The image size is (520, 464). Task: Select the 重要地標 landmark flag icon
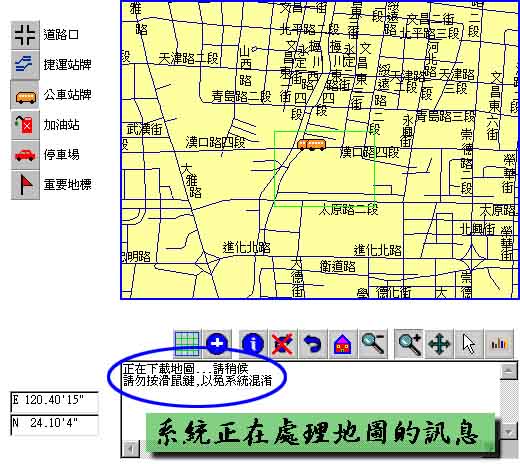pyautogui.click(x=25, y=185)
